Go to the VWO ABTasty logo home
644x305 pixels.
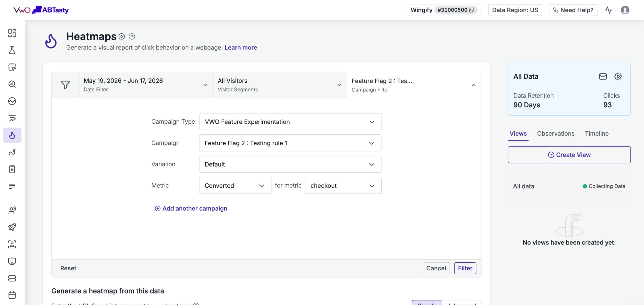click(41, 10)
